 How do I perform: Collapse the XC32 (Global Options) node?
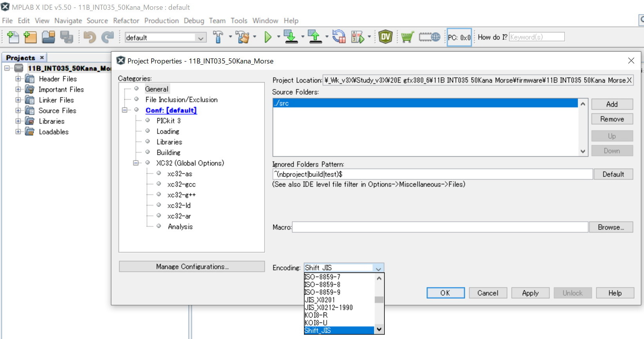136,163
